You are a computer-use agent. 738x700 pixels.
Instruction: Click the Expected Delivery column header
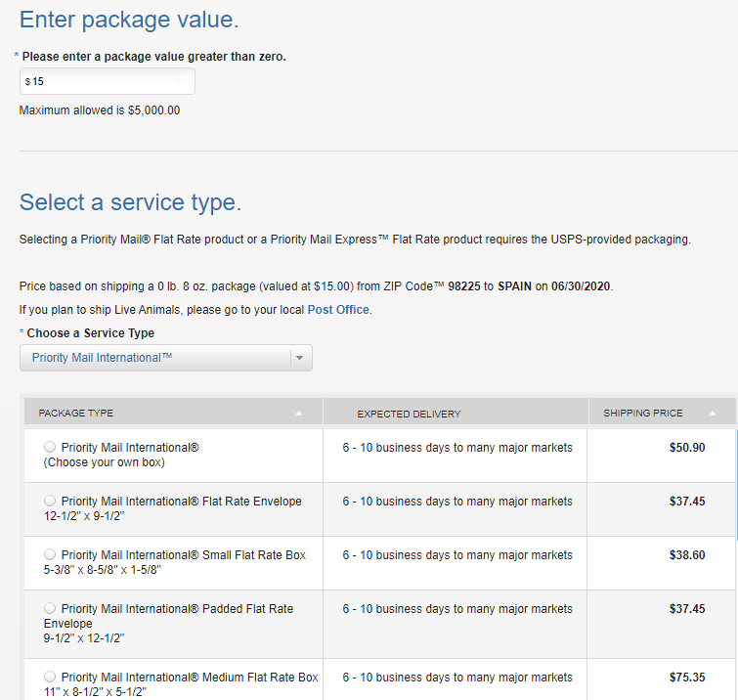(456, 414)
